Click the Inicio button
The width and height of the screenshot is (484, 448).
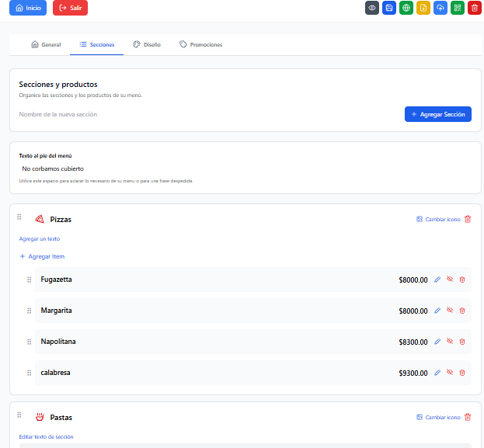tap(28, 8)
